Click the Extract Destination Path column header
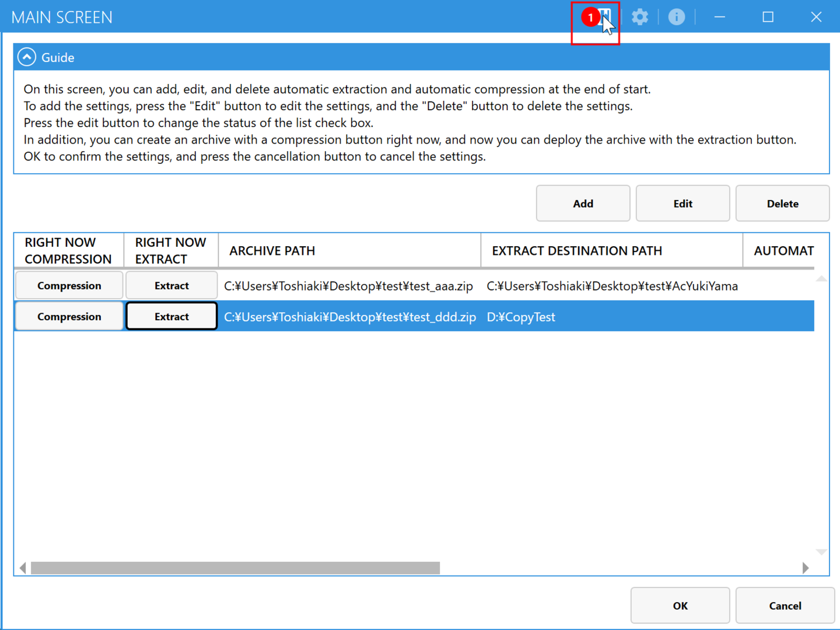 point(611,251)
